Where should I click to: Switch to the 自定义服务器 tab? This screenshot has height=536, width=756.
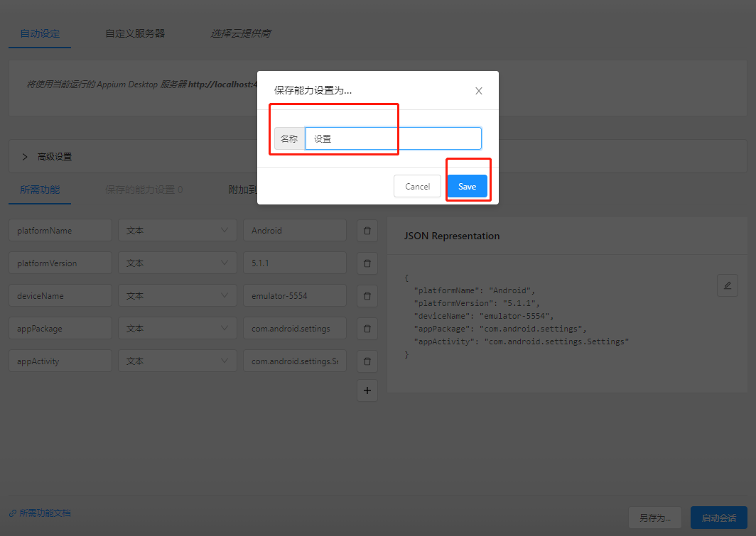pyautogui.click(x=135, y=33)
